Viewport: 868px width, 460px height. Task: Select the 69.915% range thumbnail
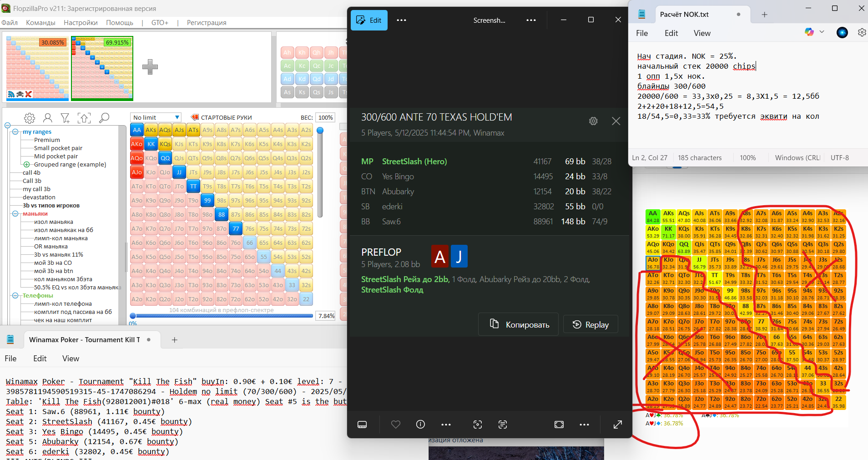coord(102,68)
